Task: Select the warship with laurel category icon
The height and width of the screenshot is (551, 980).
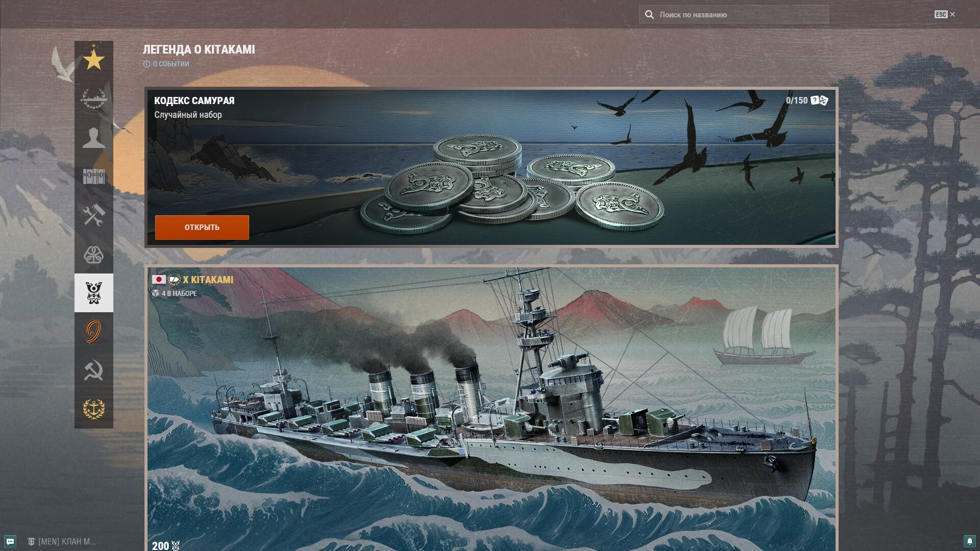Action: (x=94, y=99)
